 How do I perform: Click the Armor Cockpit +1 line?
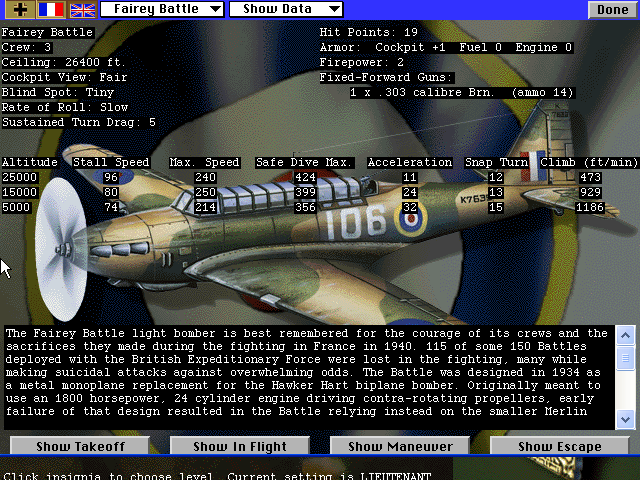tap(446, 47)
